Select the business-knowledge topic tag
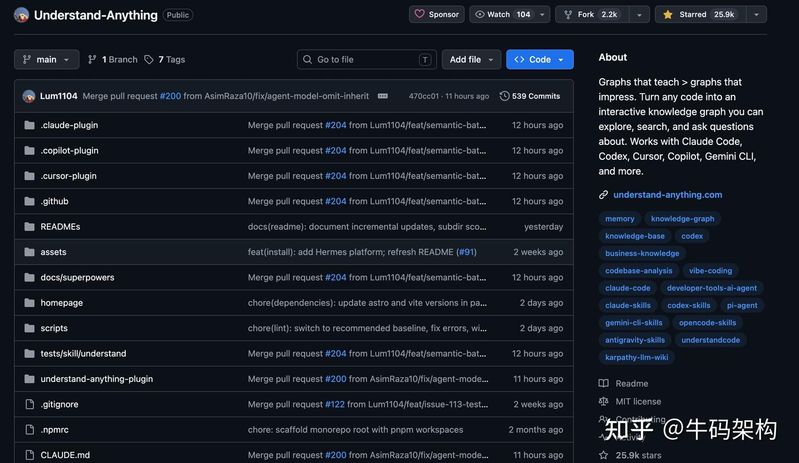The image size is (799, 463). click(x=642, y=253)
